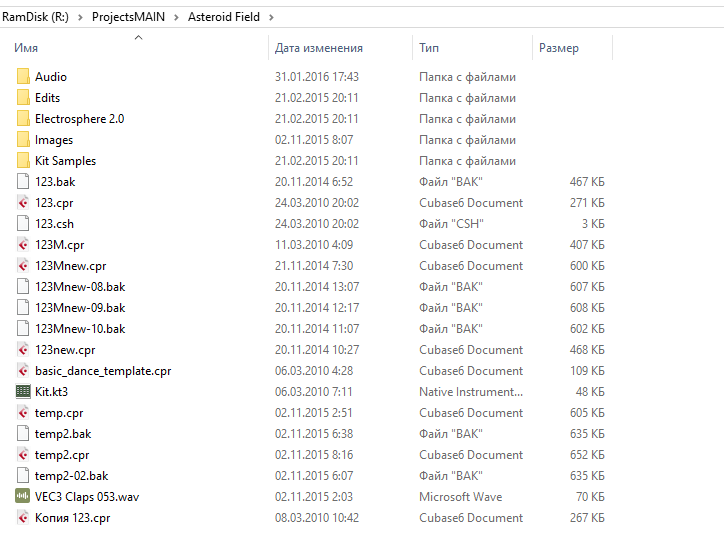The width and height of the screenshot is (724, 552).
Task: Click the Kit Samples folder icon
Action: click(23, 161)
